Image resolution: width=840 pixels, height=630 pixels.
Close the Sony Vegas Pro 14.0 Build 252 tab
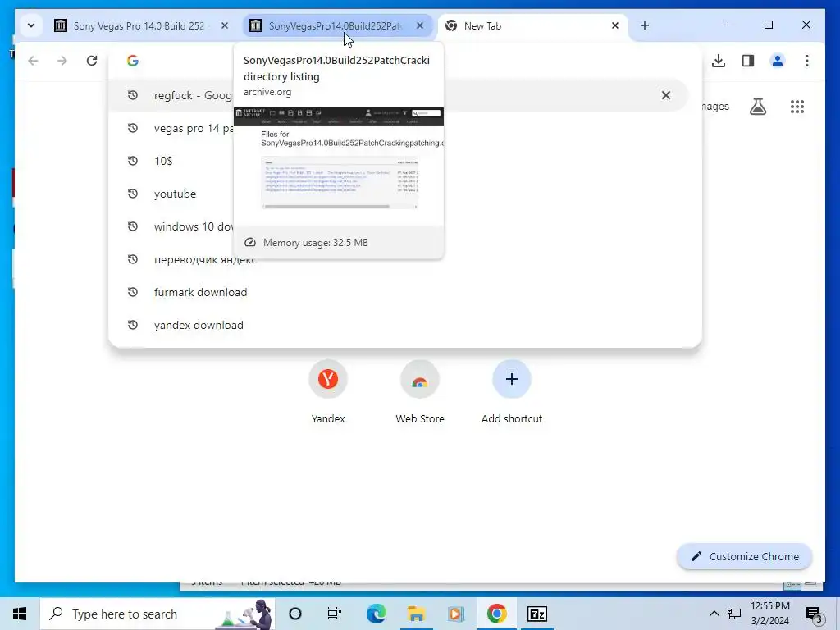pyautogui.click(x=225, y=25)
